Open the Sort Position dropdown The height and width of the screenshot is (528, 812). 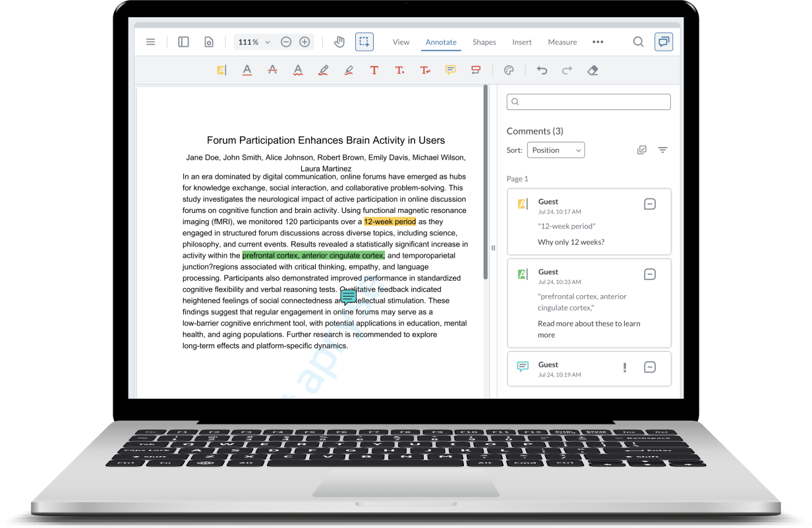[x=556, y=150]
